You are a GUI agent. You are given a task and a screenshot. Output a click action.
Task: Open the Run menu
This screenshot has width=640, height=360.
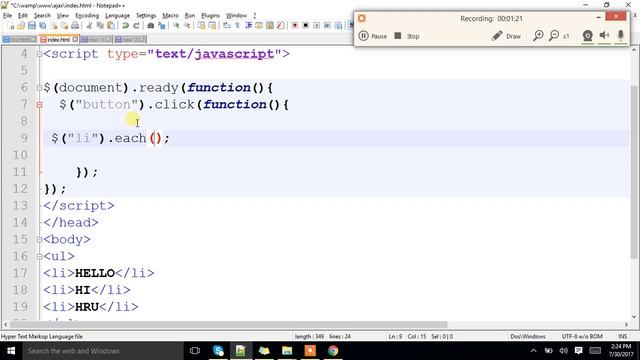click(x=190, y=16)
